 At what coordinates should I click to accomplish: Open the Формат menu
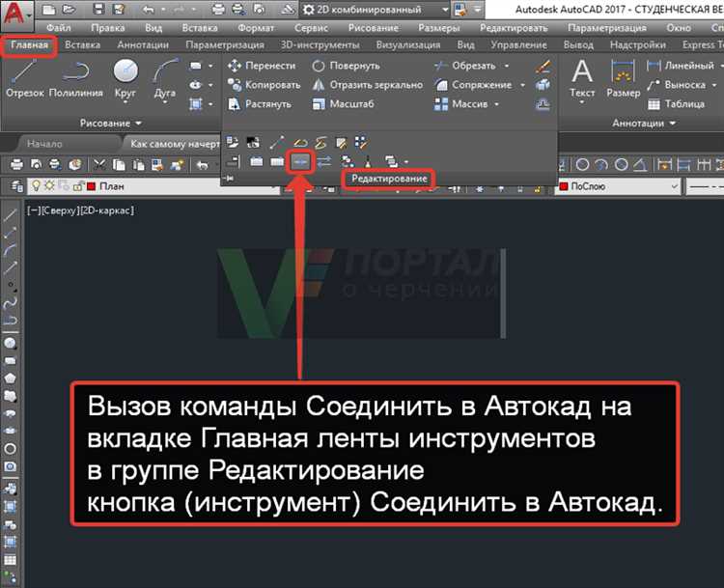pos(256,28)
